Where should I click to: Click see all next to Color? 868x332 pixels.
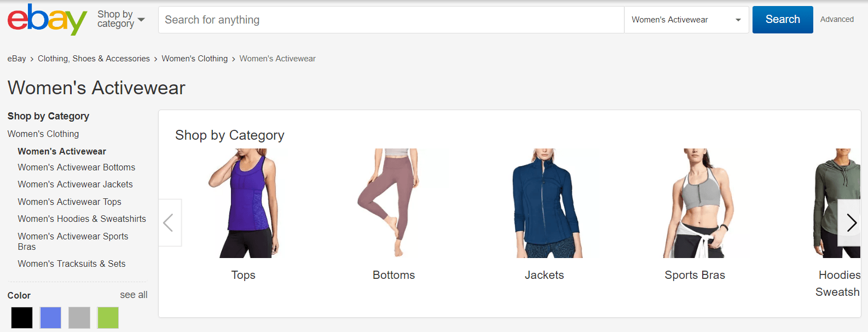(134, 295)
